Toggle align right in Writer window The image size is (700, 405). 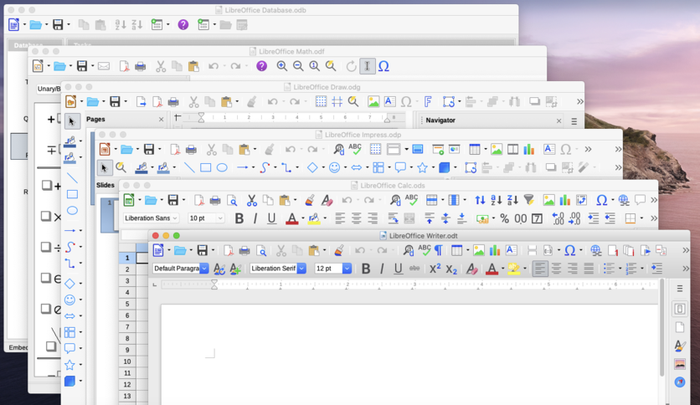click(x=572, y=268)
